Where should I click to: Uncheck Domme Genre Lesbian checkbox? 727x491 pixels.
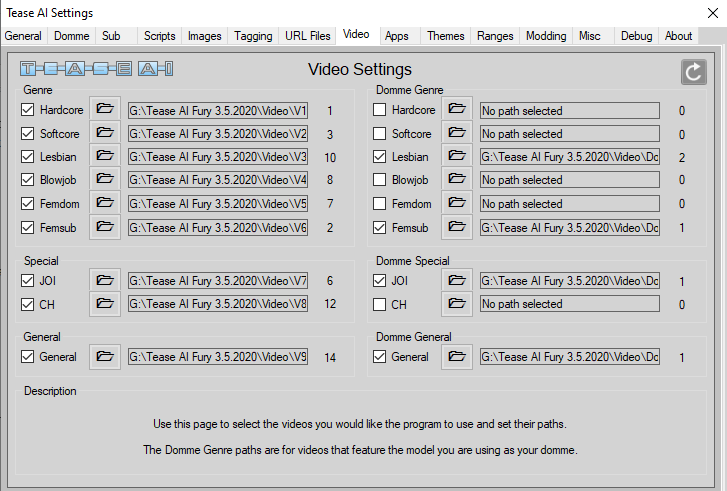tap(379, 157)
